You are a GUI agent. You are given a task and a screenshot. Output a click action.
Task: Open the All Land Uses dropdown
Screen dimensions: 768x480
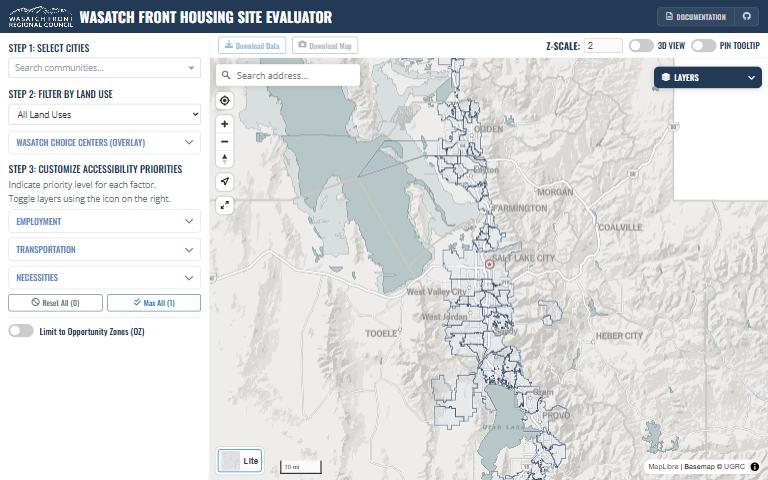tap(104, 115)
